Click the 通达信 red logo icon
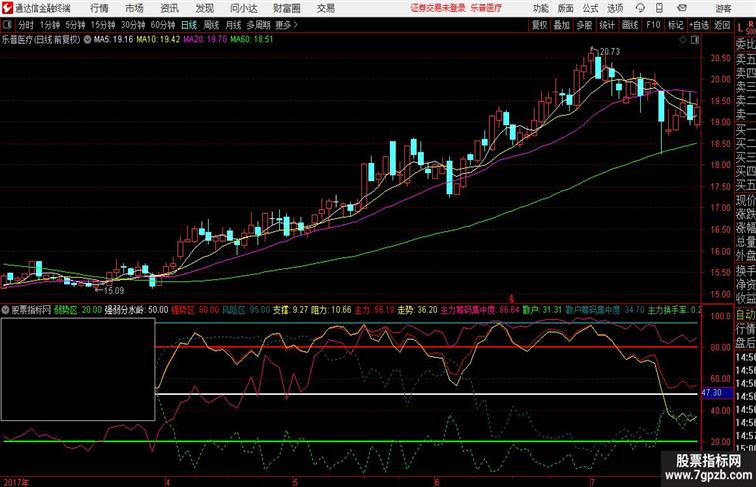 [x=7, y=8]
